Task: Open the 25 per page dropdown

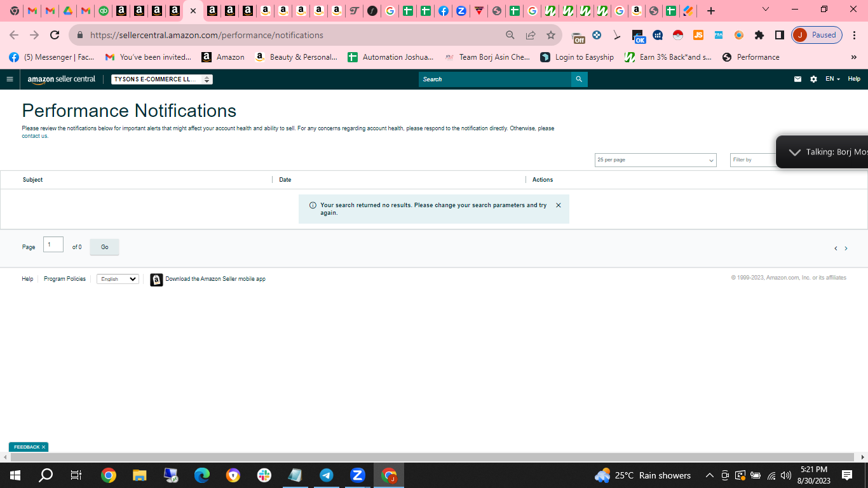Action: (x=655, y=160)
